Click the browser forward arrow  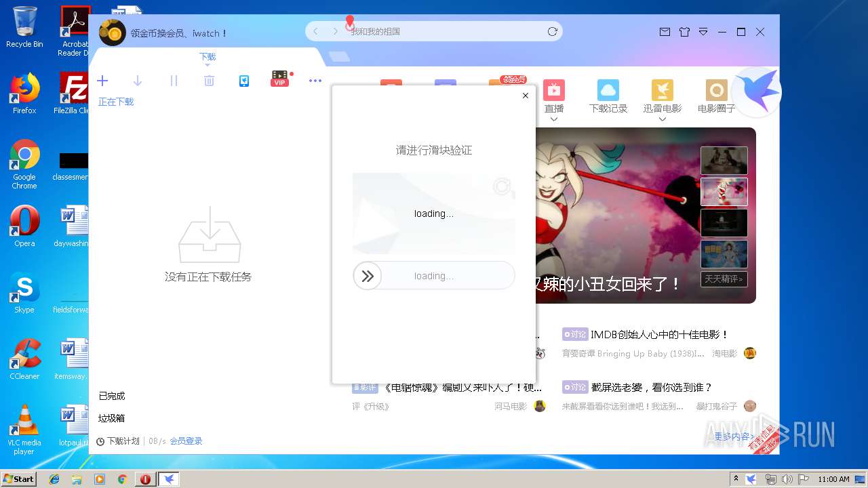[x=335, y=31]
